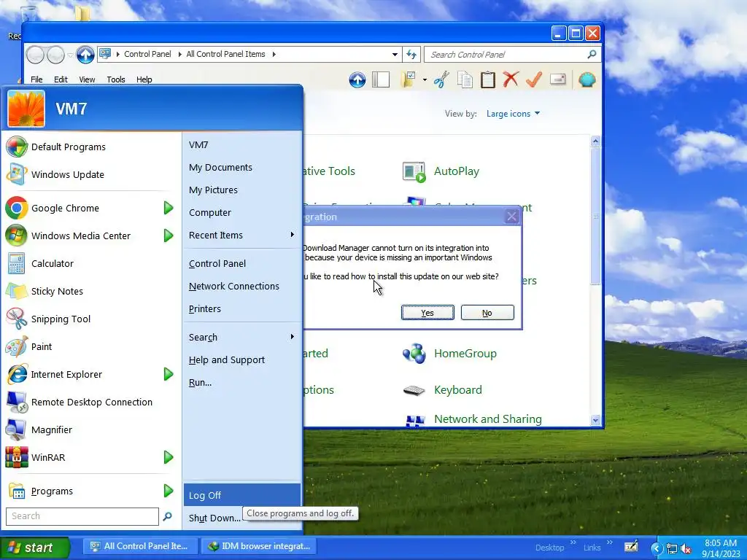Expand the Search submenu
Image resolution: width=747 pixels, height=560 pixels.
tap(242, 337)
